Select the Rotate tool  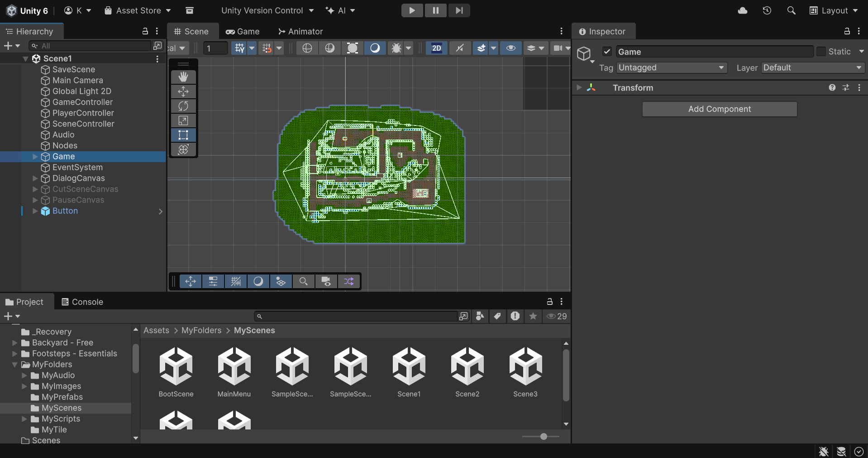point(183,106)
